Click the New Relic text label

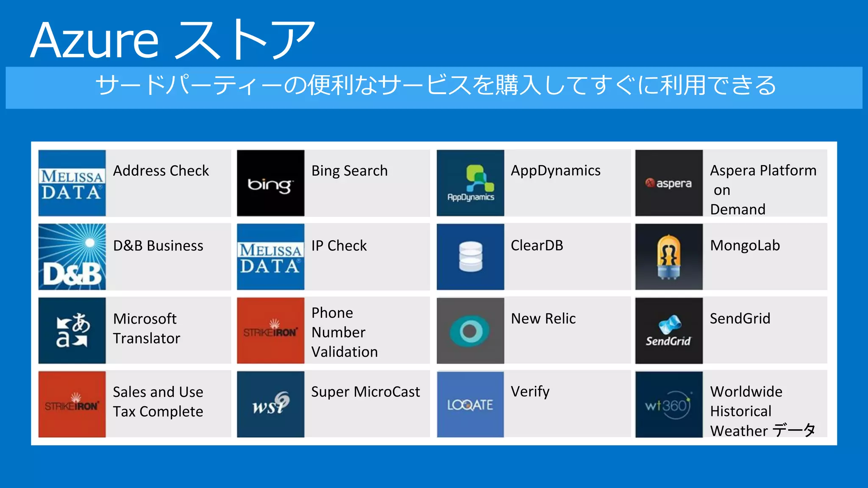coord(543,319)
